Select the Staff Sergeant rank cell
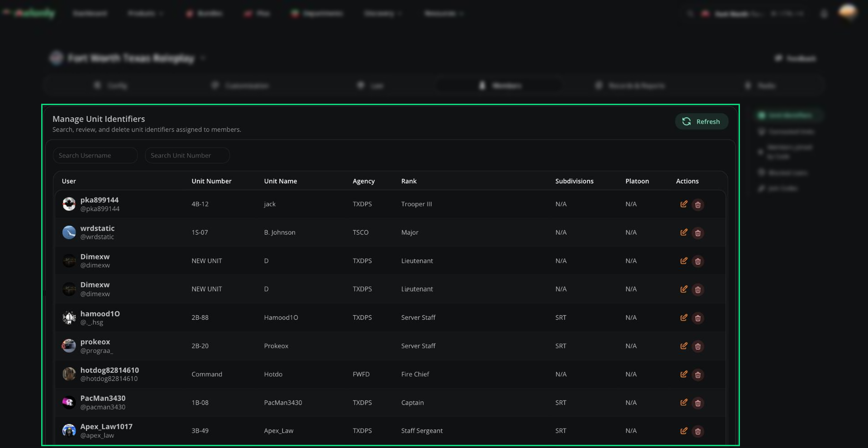Screen dimensions: 868x448 click(422, 431)
